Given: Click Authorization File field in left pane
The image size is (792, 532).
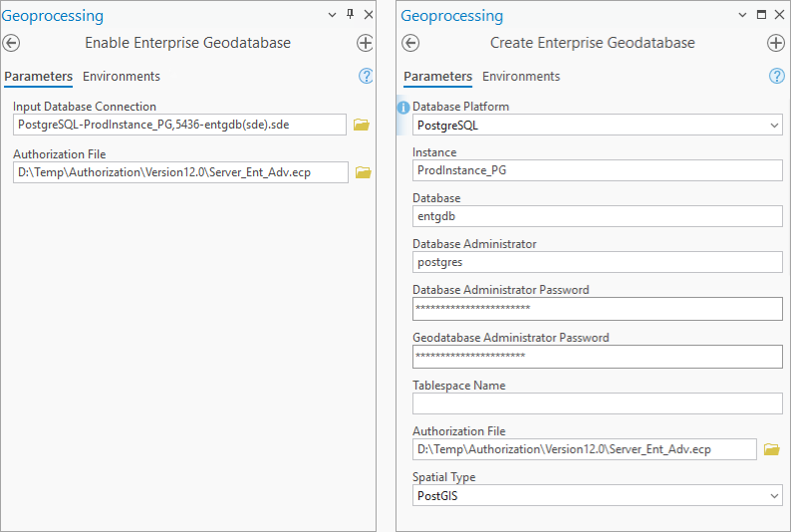Looking at the screenshot, I should point(181,172).
